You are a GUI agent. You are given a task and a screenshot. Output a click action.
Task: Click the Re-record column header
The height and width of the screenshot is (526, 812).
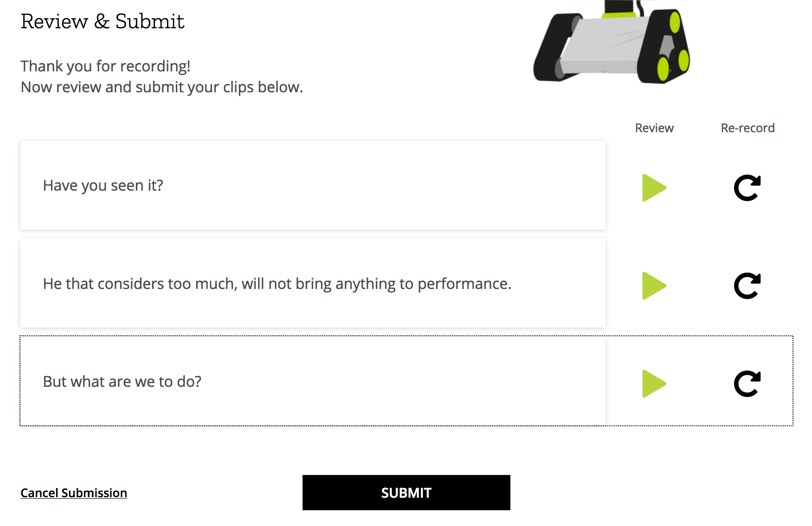click(747, 128)
